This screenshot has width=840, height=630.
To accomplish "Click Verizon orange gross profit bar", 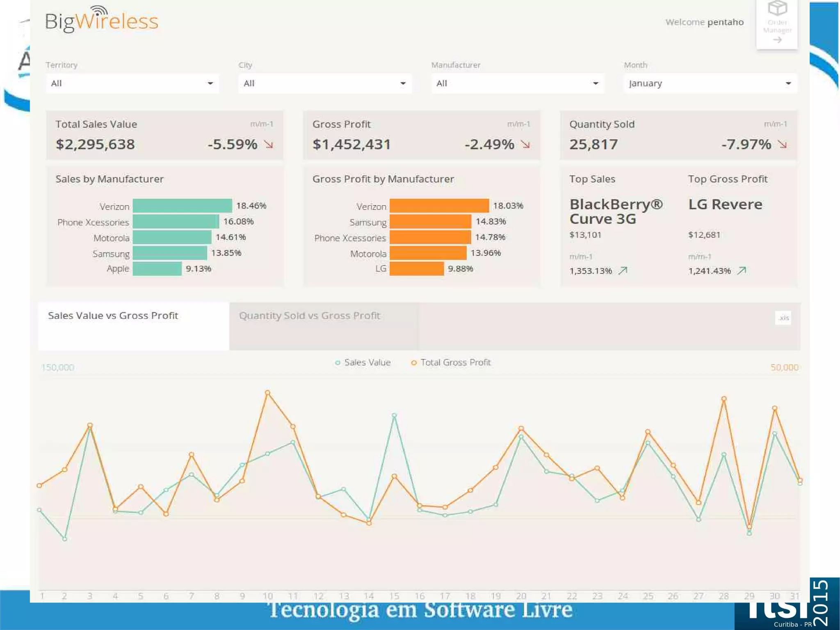I will [x=439, y=206].
